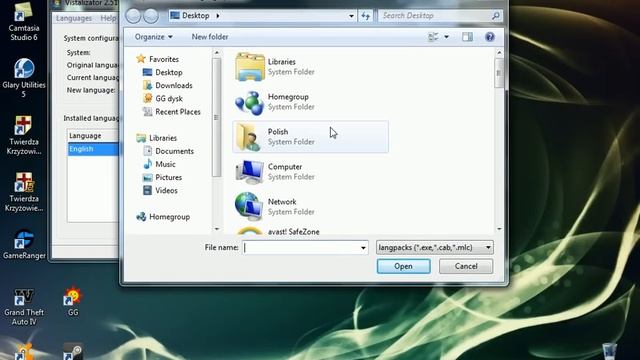Screen dimensions: 640x360
Task: Click the file list scroll down arrow
Action: (499, 229)
